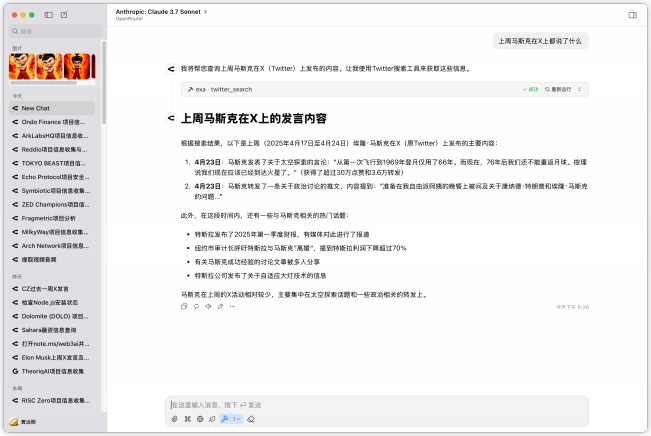651x436 pixels.
Task: Open the RISC Zero conversation
Action: click(x=52, y=400)
